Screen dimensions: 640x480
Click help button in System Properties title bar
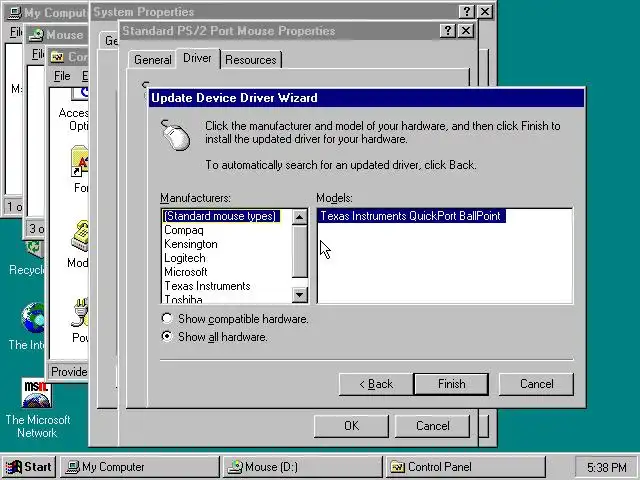[467, 11]
